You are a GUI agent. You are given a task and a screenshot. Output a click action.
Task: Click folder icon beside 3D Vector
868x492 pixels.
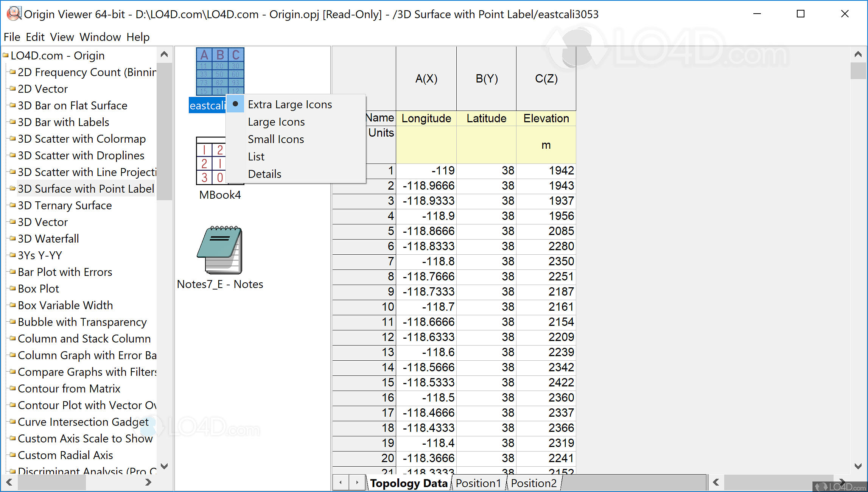point(12,222)
